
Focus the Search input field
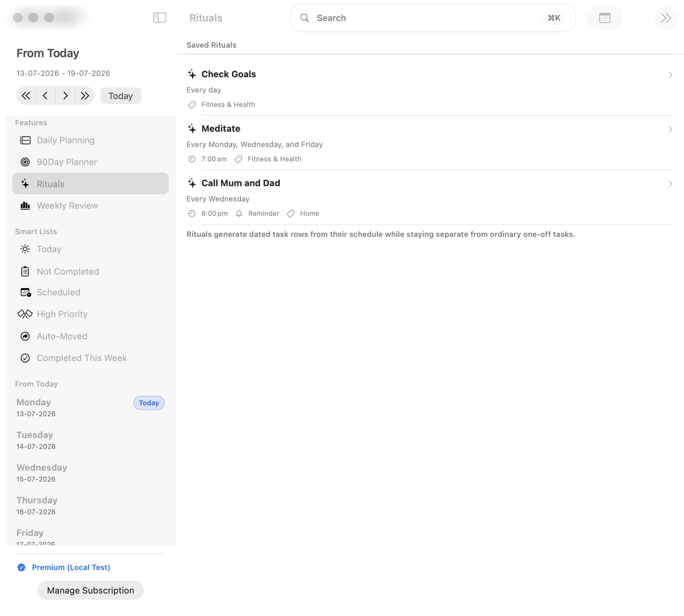(433, 18)
